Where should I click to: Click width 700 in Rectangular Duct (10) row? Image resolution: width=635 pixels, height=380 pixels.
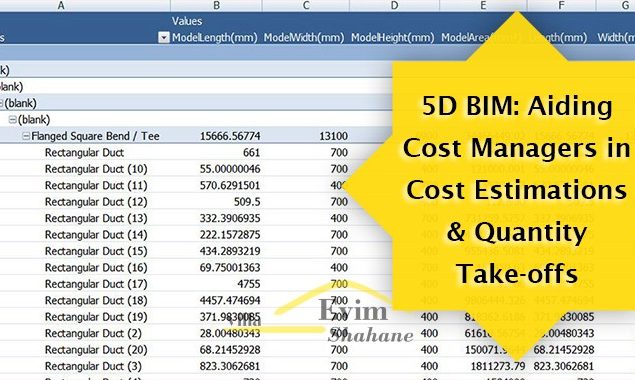(339, 169)
